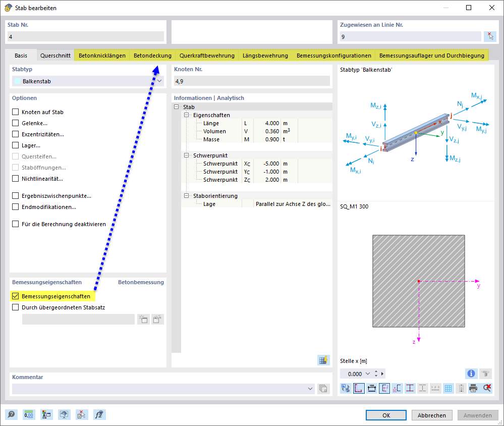Enable Durch übergeordneten Stabsatz checkbox
Image resolution: width=504 pixels, height=426 pixels.
point(16,307)
